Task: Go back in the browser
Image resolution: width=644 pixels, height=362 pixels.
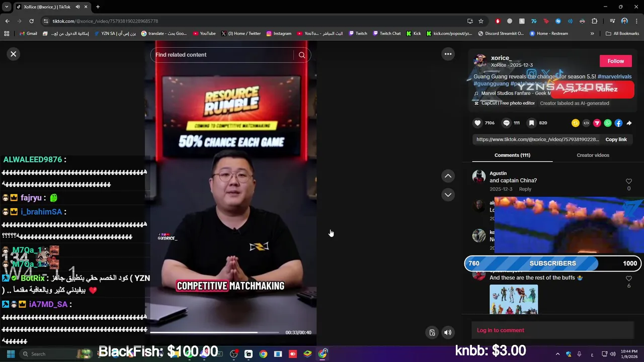Action: pos(7,21)
